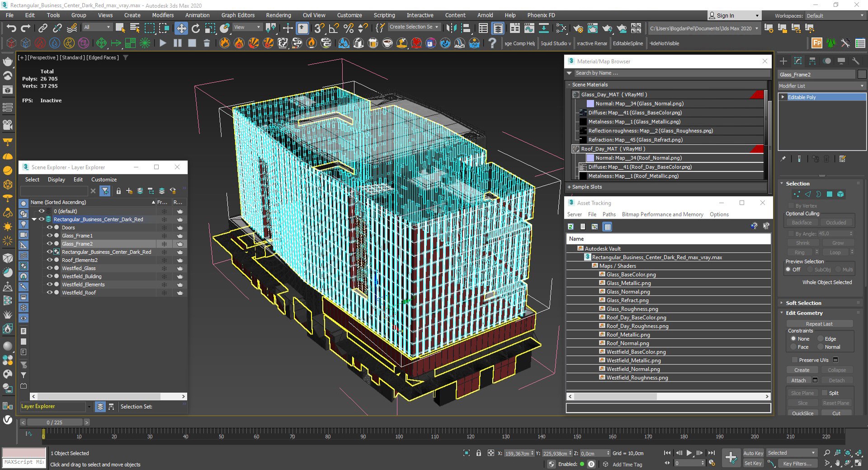
Task: Select the Edge constraint radio button
Action: [821, 338]
